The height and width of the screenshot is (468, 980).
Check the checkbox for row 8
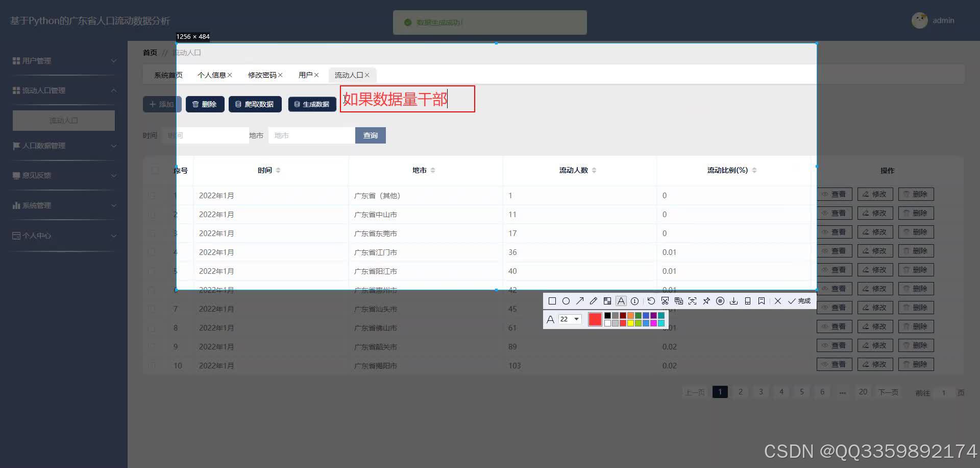152,328
